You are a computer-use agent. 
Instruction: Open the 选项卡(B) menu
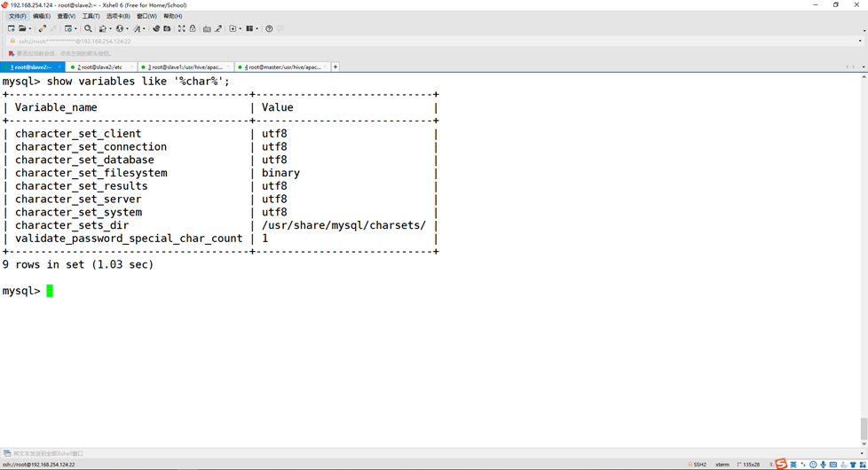[118, 16]
